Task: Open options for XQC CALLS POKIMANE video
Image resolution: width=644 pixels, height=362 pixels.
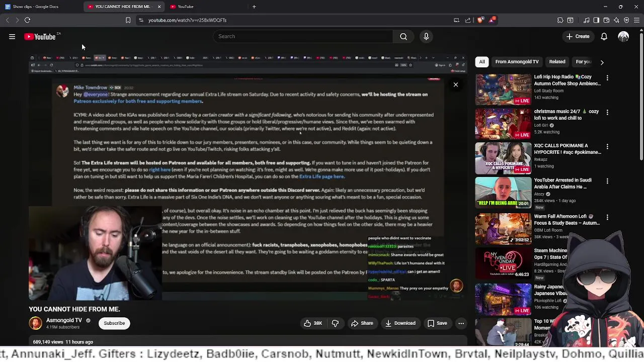Action: (607, 146)
